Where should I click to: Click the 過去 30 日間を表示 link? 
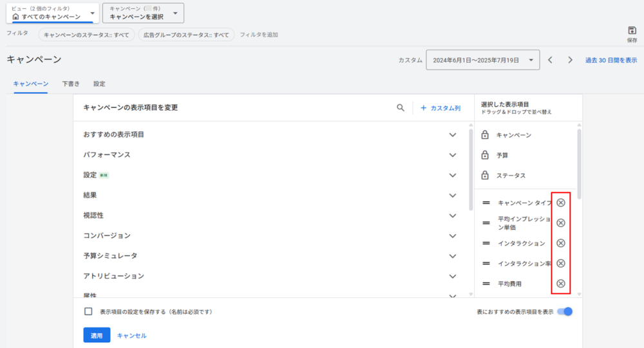pyautogui.click(x=611, y=60)
